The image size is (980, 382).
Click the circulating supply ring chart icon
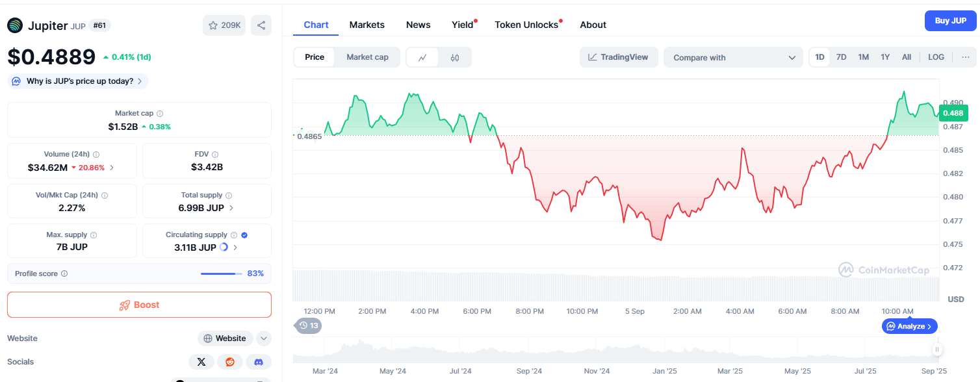[x=224, y=247]
